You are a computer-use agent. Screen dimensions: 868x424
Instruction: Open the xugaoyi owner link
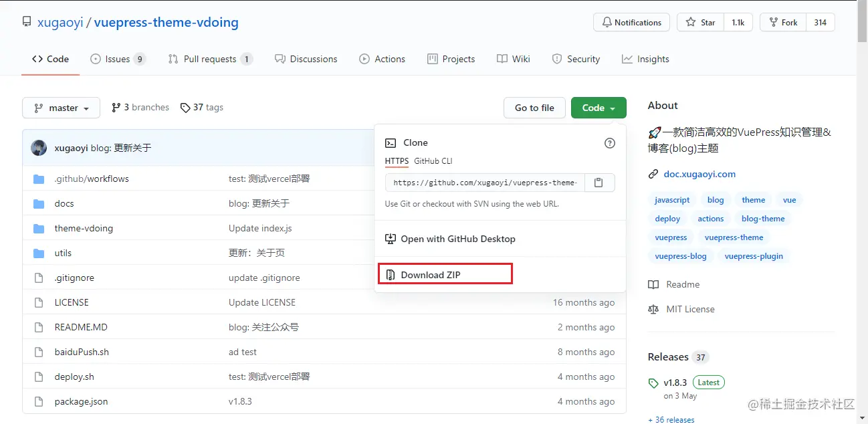tap(60, 22)
